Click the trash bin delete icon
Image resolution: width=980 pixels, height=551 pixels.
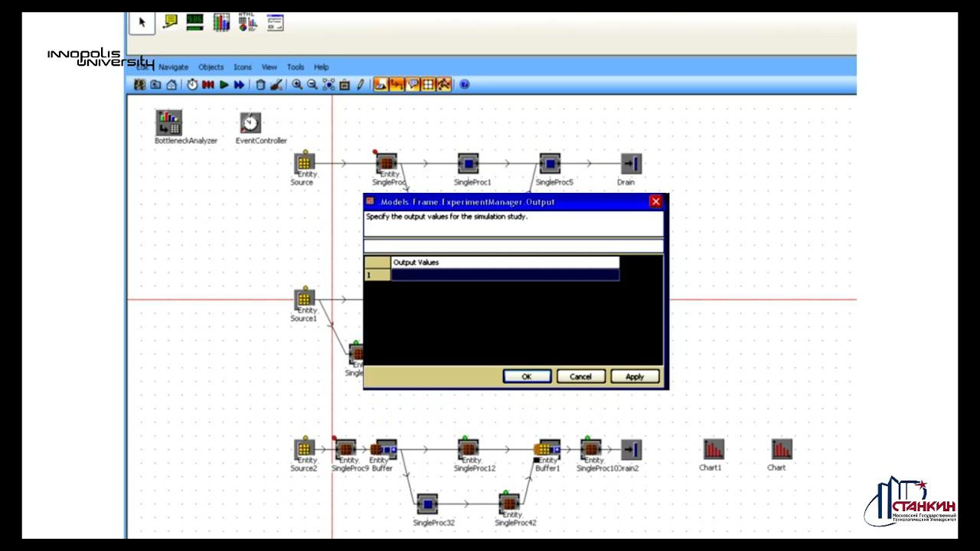pyautogui.click(x=260, y=85)
